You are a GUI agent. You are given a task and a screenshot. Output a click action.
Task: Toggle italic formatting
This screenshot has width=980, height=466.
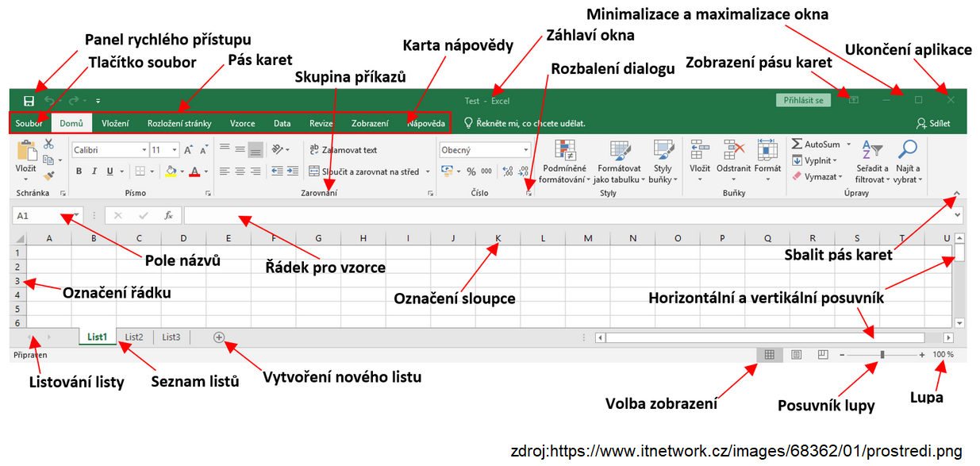(94, 171)
